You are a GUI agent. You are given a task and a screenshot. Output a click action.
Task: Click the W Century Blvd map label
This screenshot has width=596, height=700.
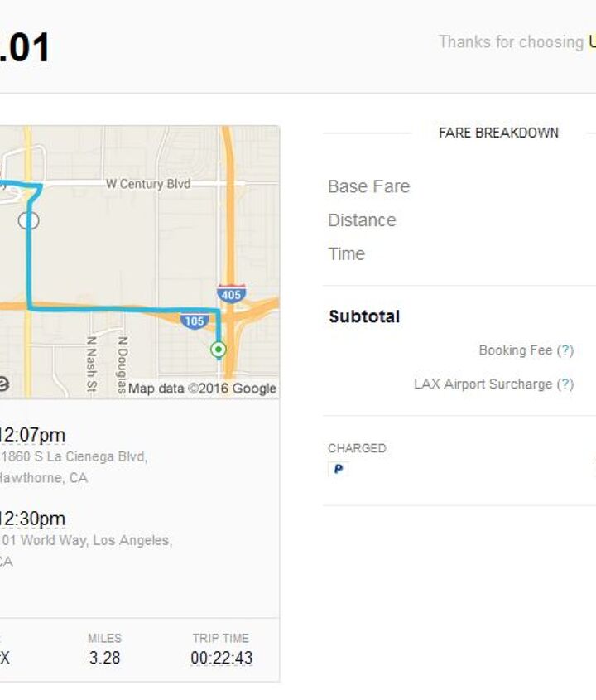148,184
